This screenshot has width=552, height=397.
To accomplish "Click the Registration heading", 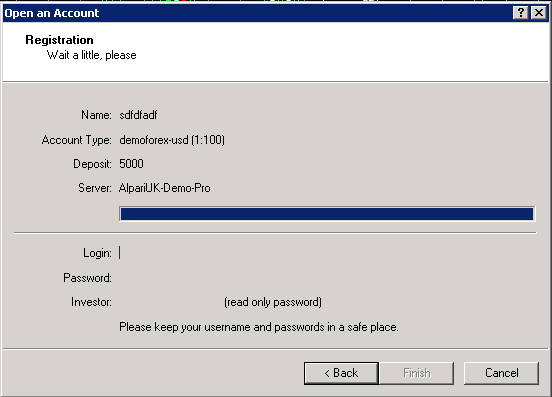I will [59, 40].
